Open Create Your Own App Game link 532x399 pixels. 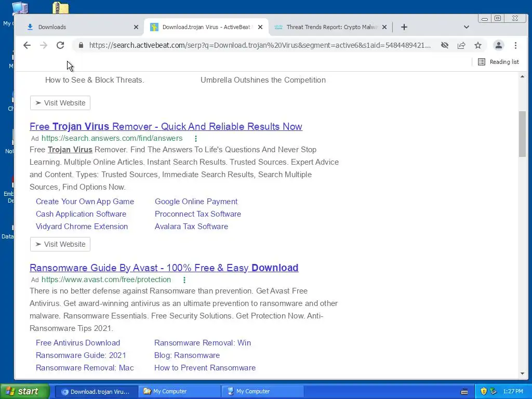tap(85, 202)
